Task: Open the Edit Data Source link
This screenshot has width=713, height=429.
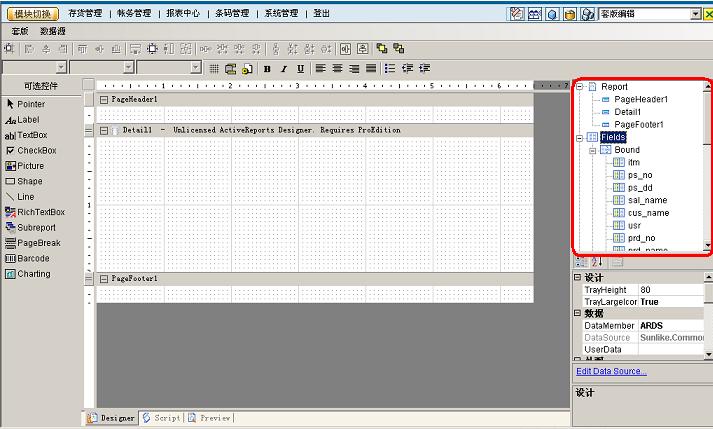Action: [x=611, y=371]
